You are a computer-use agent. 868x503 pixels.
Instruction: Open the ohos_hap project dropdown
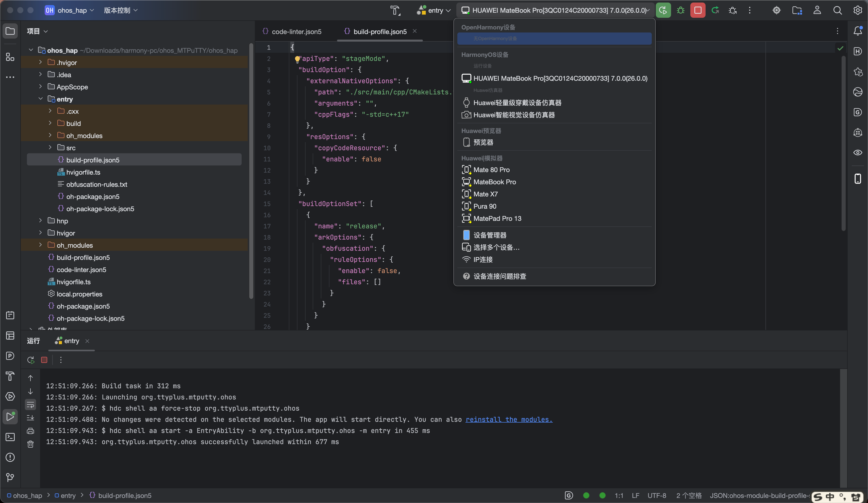[69, 10]
